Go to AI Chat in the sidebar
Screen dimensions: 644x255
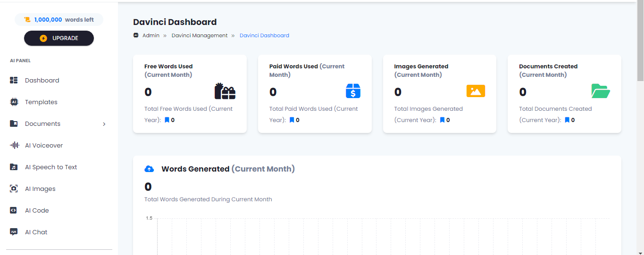point(36,232)
